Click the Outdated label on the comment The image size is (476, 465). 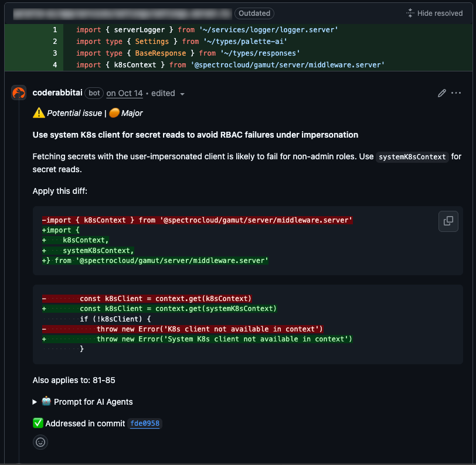[254, 13]
